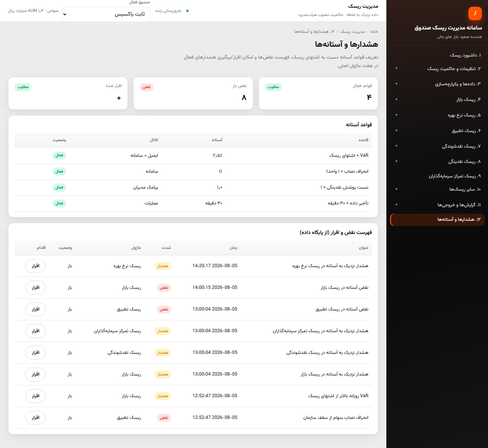This screenshot has width=488, height=448.
Task: Click module ریسک تمرکز سرمایه‌گذاران in table
Action: click(x=118, y=331)
